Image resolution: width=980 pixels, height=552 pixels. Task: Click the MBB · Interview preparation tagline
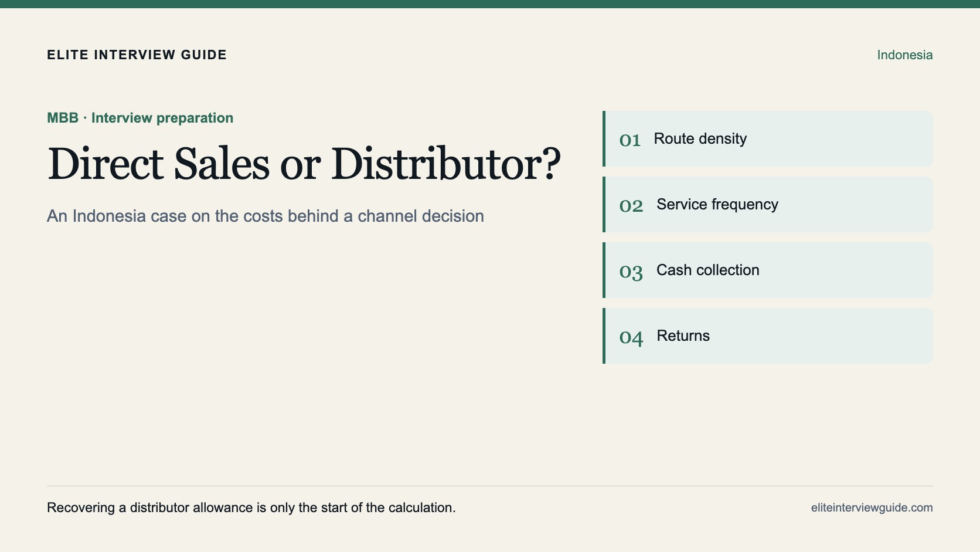(x=140, y=118)
